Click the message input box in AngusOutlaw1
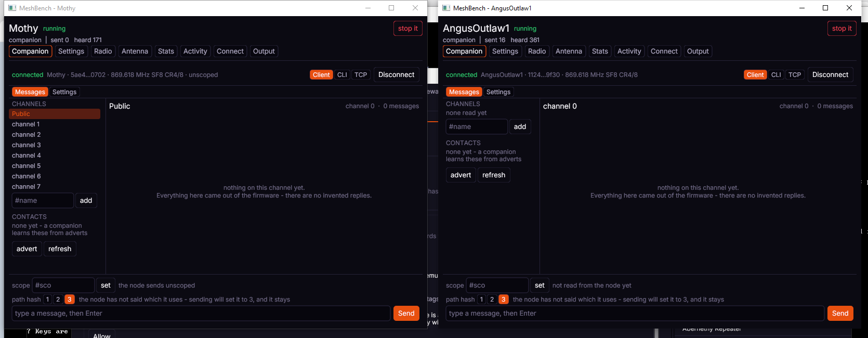 [635, 314]
